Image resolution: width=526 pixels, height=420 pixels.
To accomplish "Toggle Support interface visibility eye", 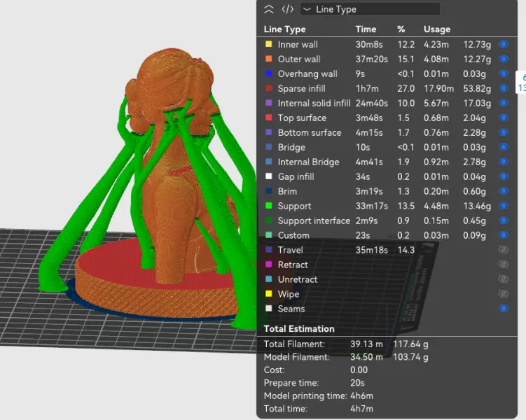I will point(504,220).
